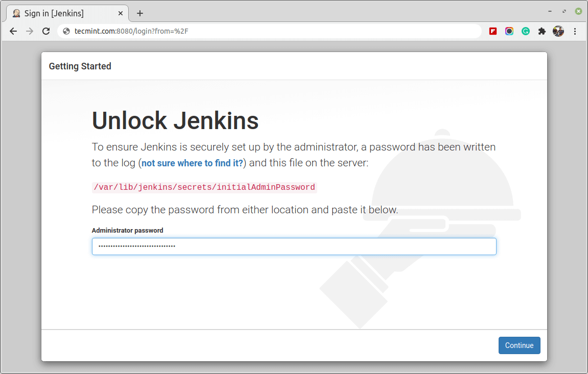Maximize the browser window
Image resolution: width=588 pixels, height=374 pixels.
564,11
